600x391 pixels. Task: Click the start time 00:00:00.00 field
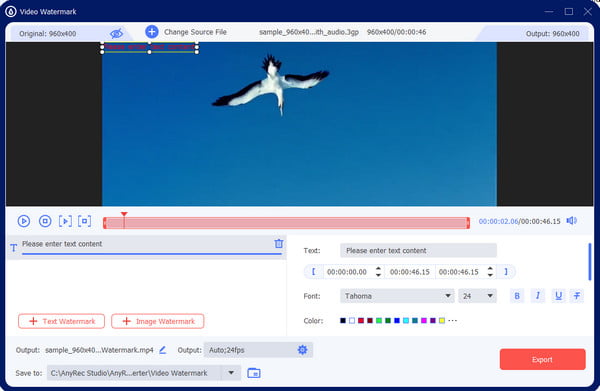(x=347, y=272)
